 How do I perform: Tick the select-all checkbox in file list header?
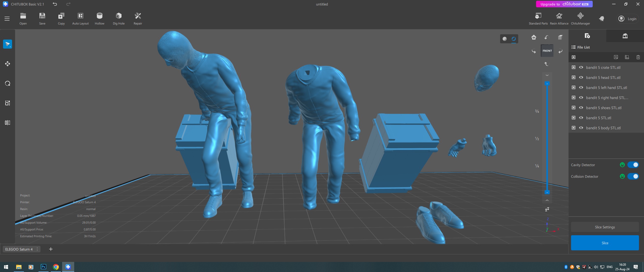coord(574,57)
